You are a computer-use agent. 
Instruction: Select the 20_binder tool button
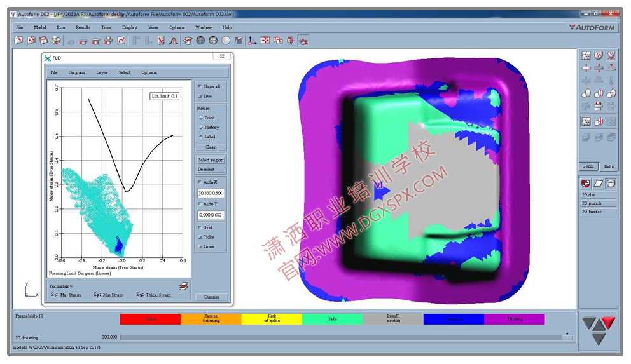click(599, 212)
